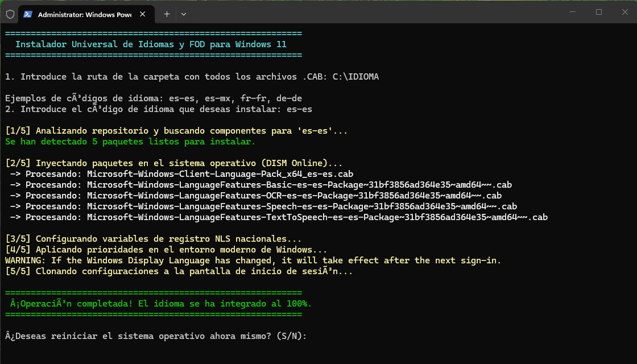
Task: Click the LanguageFeatures-Speech-es-es package line
Action: point(264,206)
